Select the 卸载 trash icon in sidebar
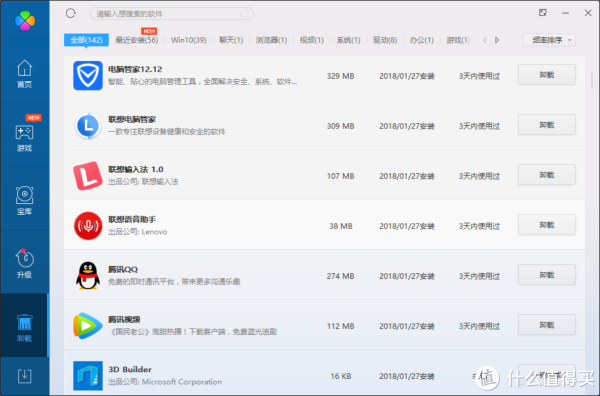 (24, 328)
